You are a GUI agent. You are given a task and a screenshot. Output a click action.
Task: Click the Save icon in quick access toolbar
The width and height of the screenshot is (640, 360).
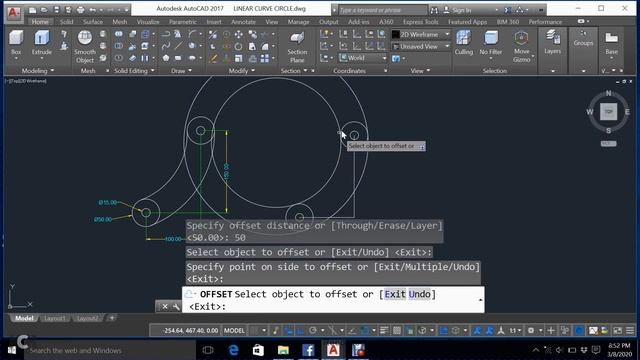[x=56, y=9]
